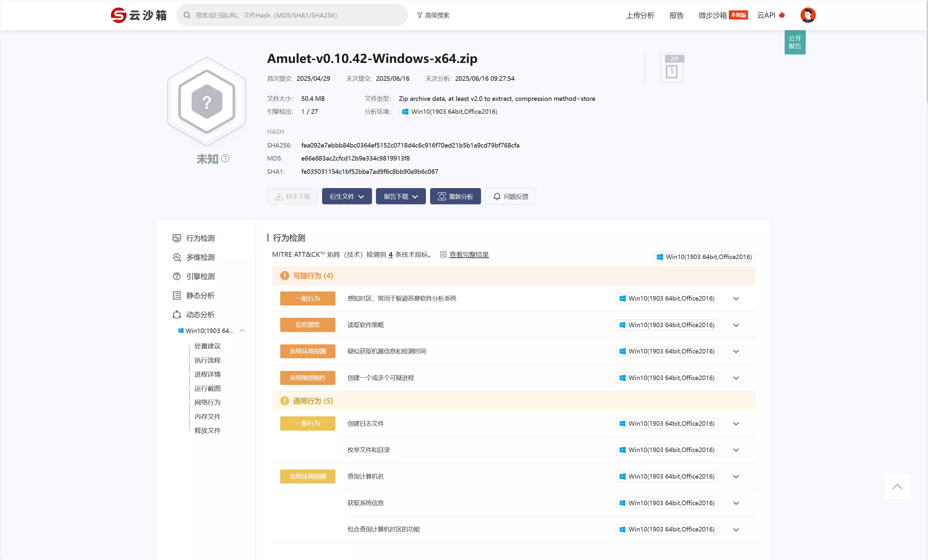Select the 释放文件 tree item

tap(208, 431)
